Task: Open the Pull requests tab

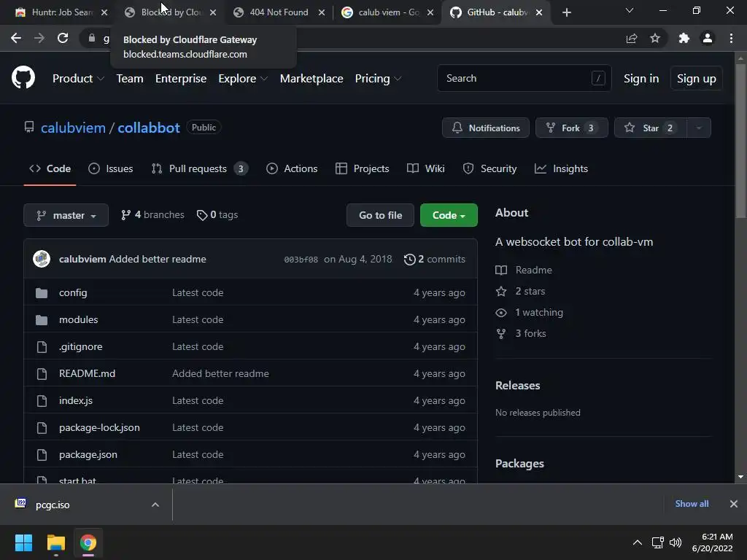Action: [x=200, y=168]
